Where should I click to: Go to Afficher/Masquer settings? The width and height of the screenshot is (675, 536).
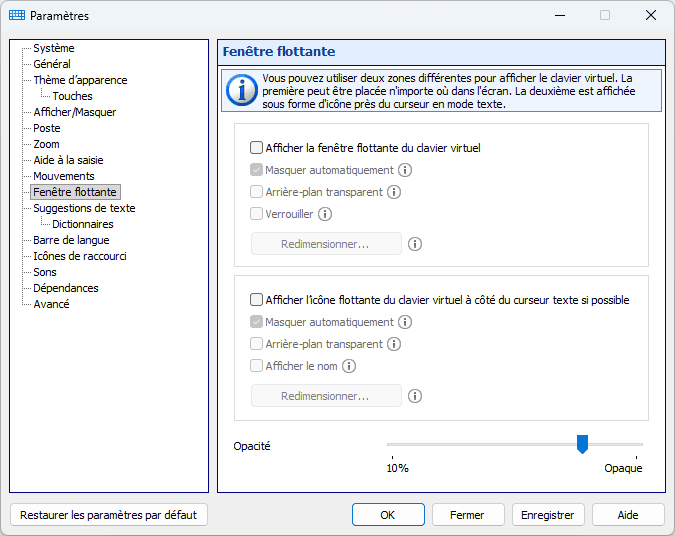pyautogui.click(x=75, y=112)
